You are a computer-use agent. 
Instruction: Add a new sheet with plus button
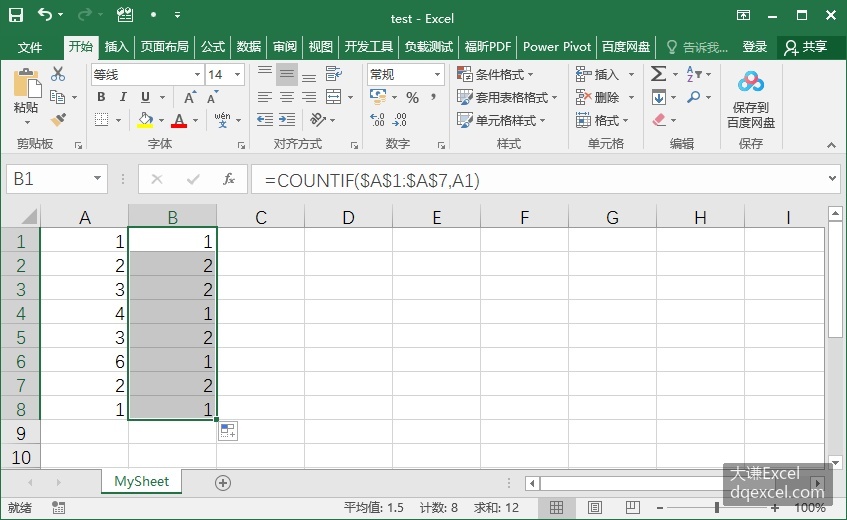pos(223,483)
